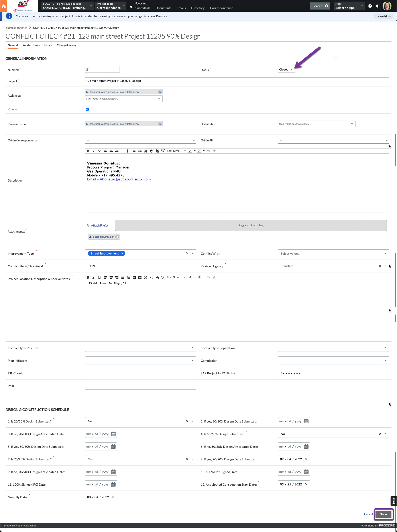Open the Complexity dropdown
The width and height of the screenshot is (397, 532).
385,360
